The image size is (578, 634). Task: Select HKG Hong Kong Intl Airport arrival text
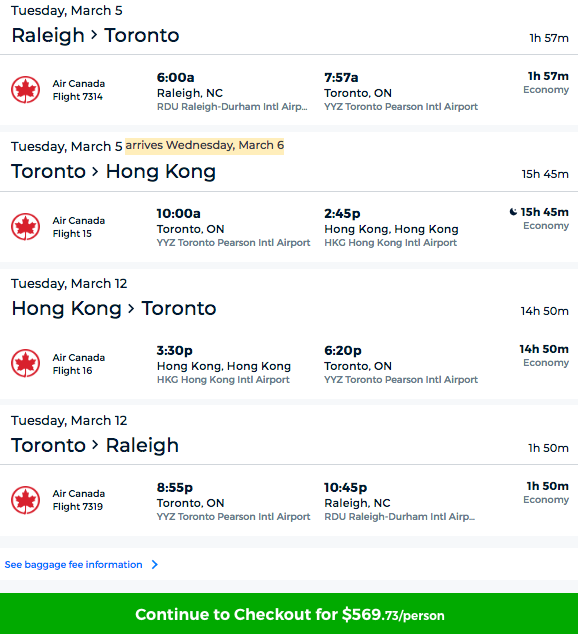(390, 243)
